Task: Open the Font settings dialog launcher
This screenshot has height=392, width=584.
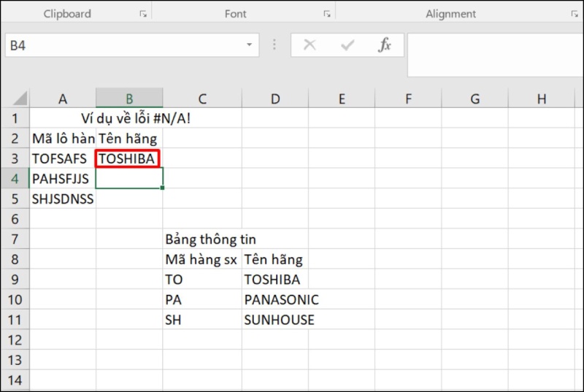Action: 326,14
